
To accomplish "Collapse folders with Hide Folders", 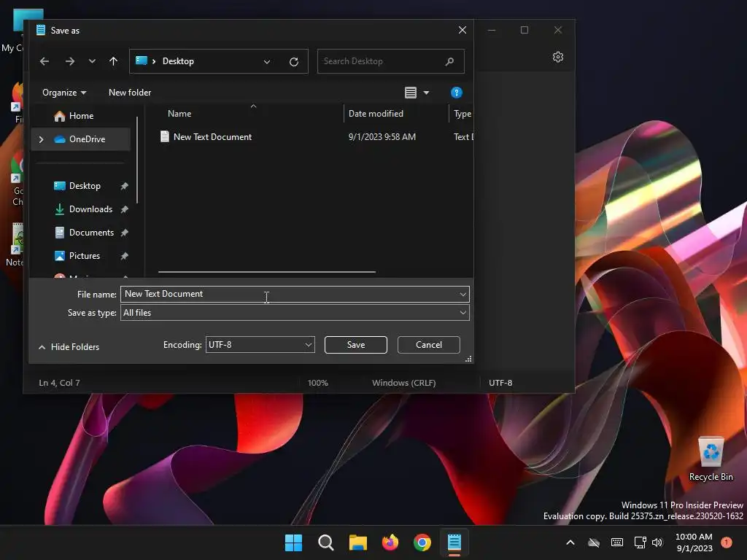I will point(69,347).
